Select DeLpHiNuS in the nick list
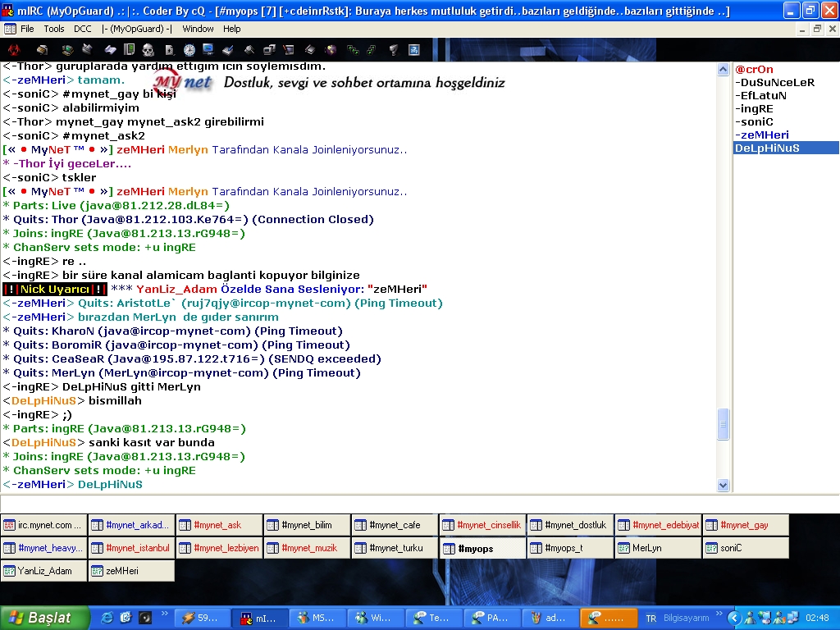Image resolution: width=840 pixels, height=630 pixels. (785, 148)
